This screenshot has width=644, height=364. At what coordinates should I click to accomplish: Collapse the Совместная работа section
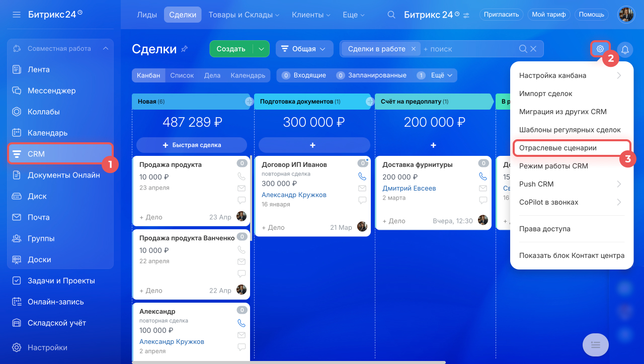106,49
